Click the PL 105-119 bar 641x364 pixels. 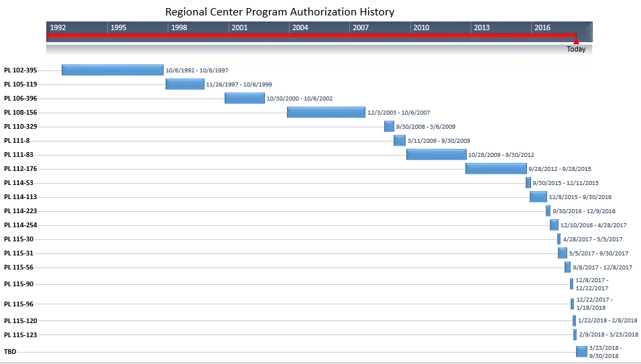tap(184, 84)
